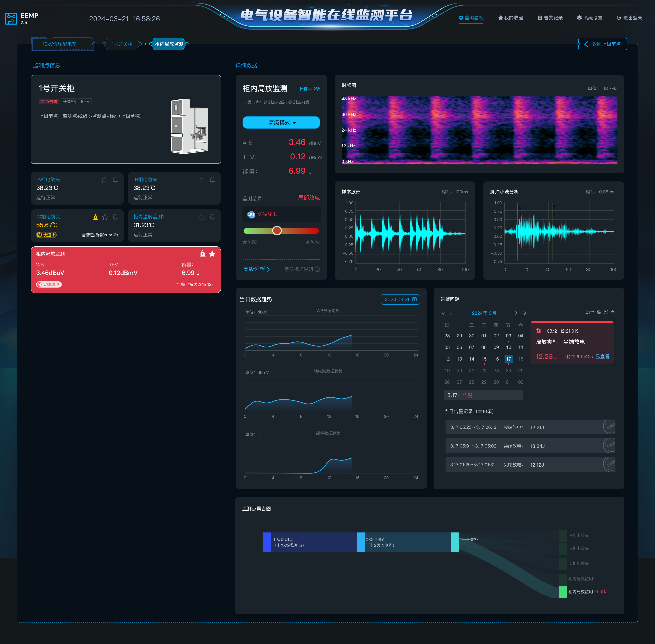Viewport: 655px width, 644px height.
Task: Go to previous month in calendar
Action: tap(451, 313)
